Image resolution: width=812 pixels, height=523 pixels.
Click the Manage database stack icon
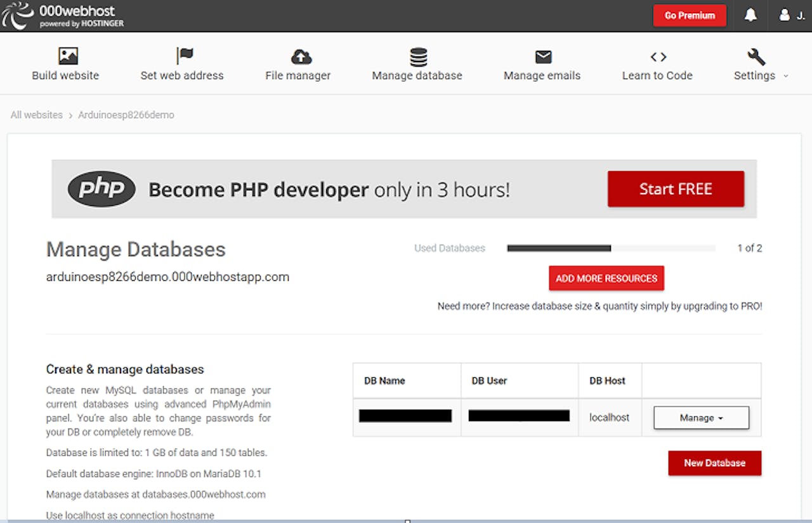pos(418,57)
